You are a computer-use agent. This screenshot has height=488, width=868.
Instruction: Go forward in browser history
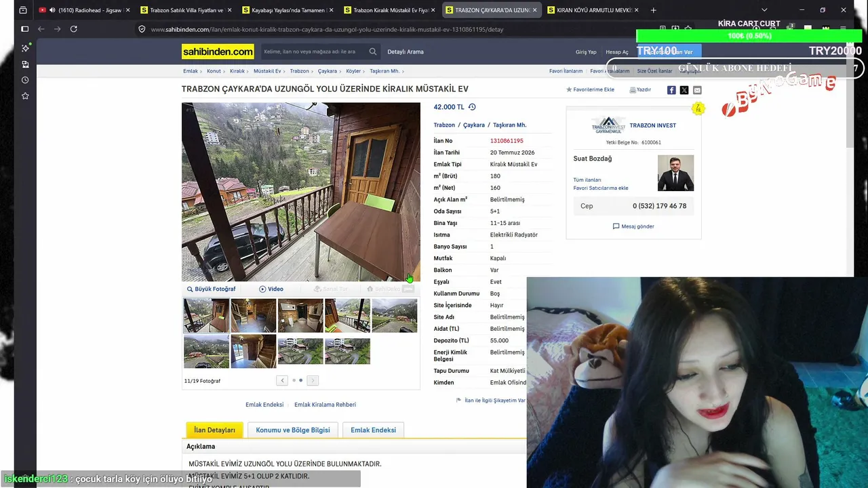[57, 29]
